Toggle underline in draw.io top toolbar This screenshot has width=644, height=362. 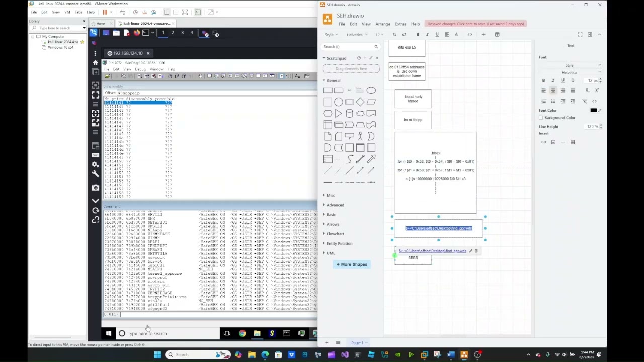click(x=437, y=35)
